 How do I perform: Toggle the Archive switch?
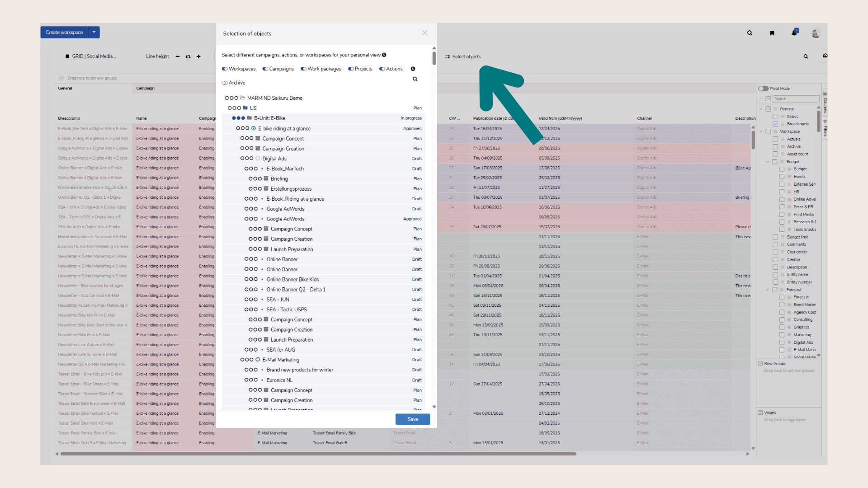(x=225, y=83)
